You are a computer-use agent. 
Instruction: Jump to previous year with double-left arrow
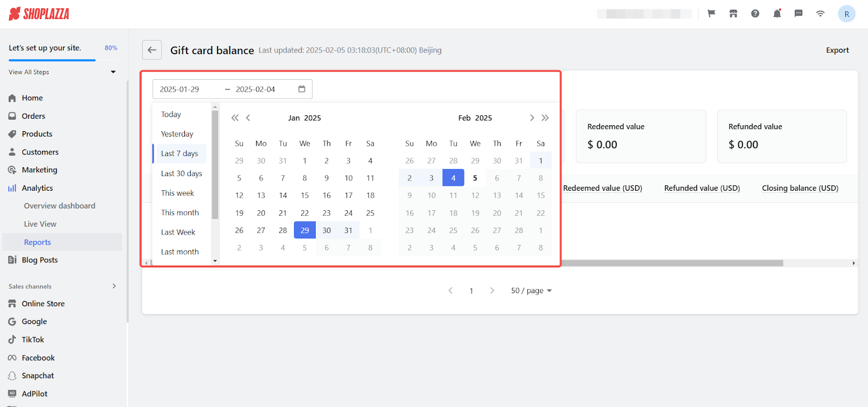[x=235, y=118]
